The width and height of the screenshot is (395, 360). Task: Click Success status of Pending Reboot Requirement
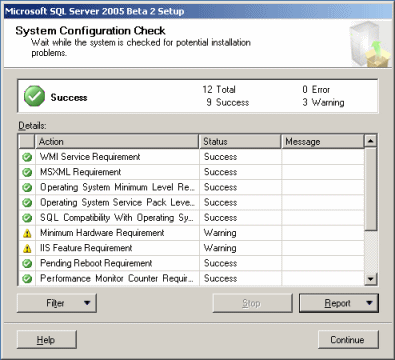[x=220, y=263]
